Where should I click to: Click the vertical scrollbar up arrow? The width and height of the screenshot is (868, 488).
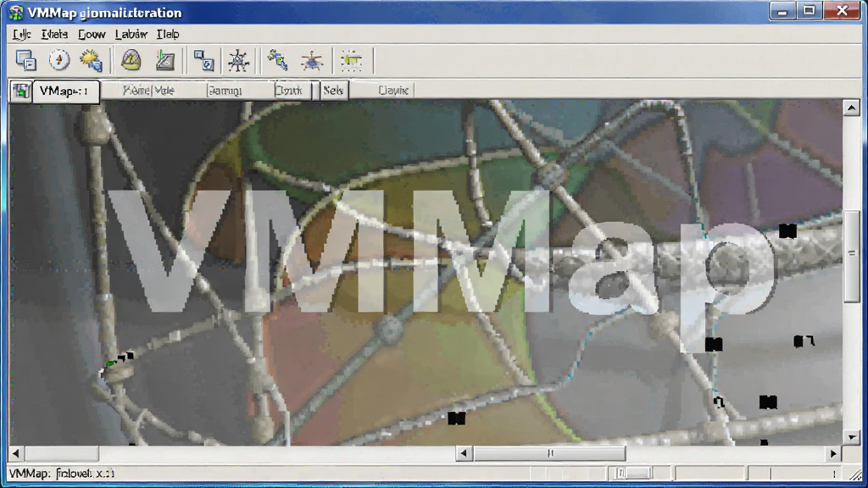pos(851,108)
